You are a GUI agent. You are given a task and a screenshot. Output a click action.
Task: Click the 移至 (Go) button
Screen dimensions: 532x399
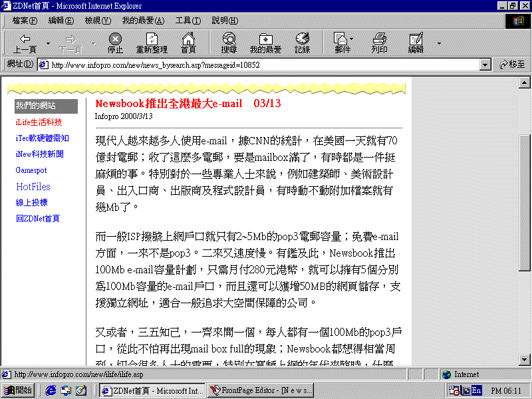(x=511, y=65)
